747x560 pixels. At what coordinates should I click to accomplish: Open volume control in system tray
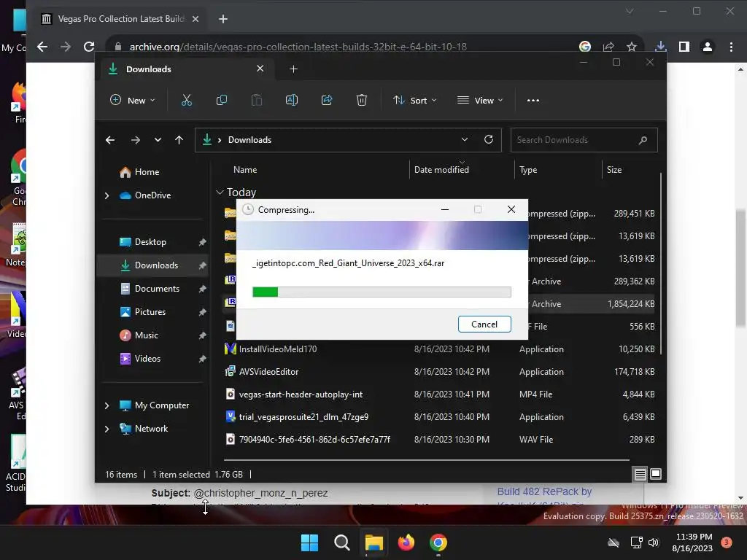pos(654,542)
